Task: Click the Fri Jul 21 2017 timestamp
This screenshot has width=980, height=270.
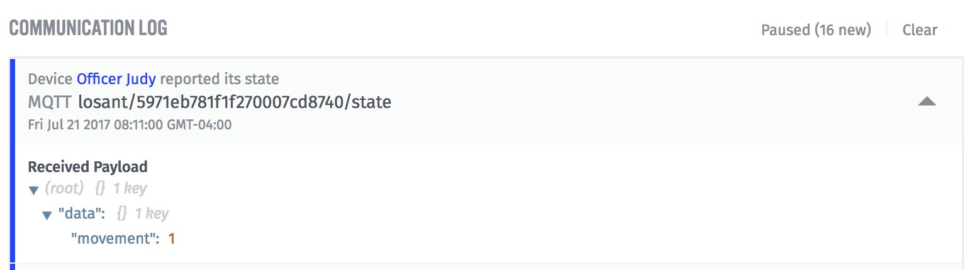Action: tap(130, 124)
